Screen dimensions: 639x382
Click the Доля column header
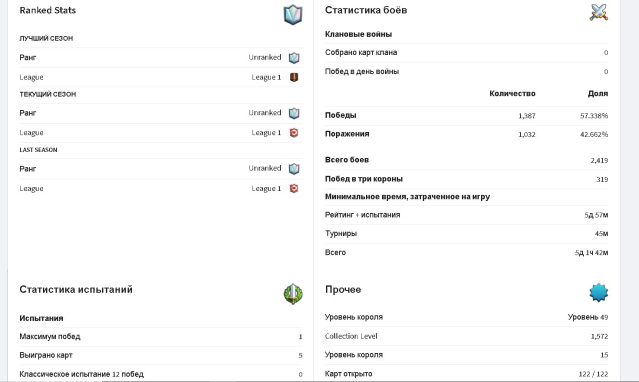(x=598, y=94)
